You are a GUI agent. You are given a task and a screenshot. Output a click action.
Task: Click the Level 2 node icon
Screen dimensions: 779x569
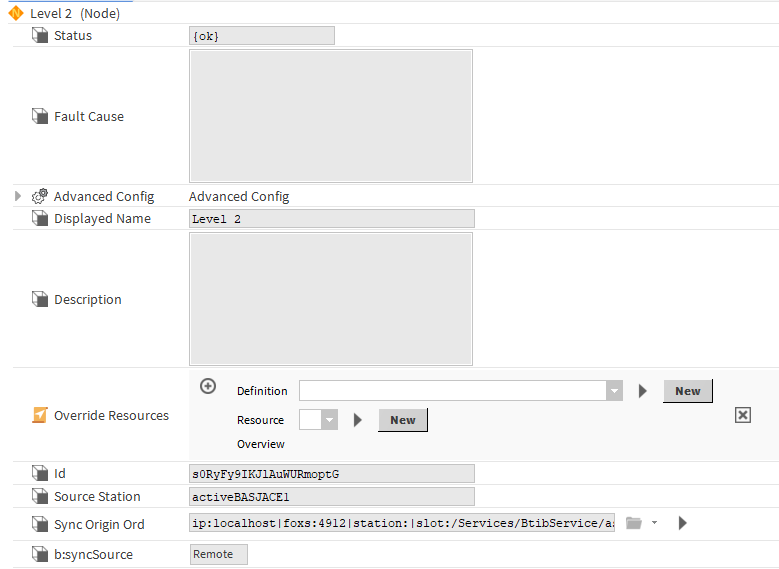[16, 13]
